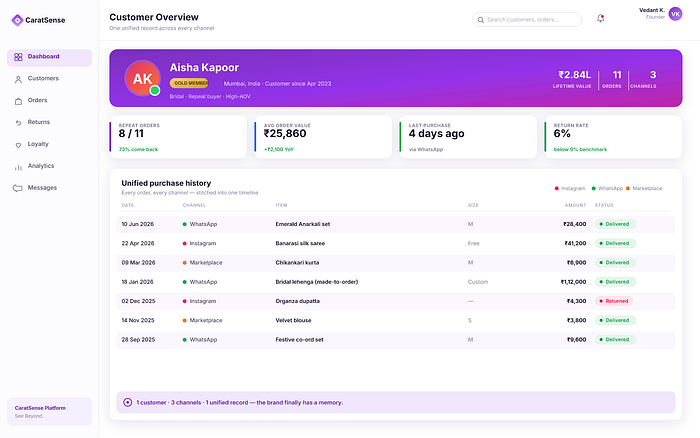Image resolution: width=700 pixels, height=438 pixels.
Task: Click the 11 orders stat in banner
Action: [612, 79]
